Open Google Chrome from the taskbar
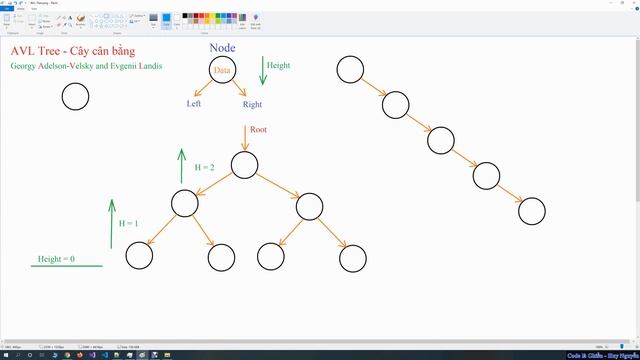 click(67, 355)
